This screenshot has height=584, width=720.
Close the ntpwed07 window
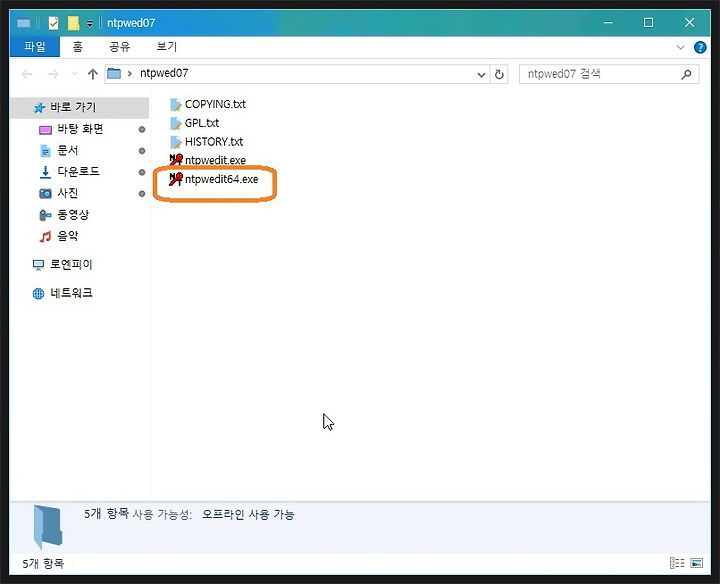pyautogui.click(x=689, y=22)
